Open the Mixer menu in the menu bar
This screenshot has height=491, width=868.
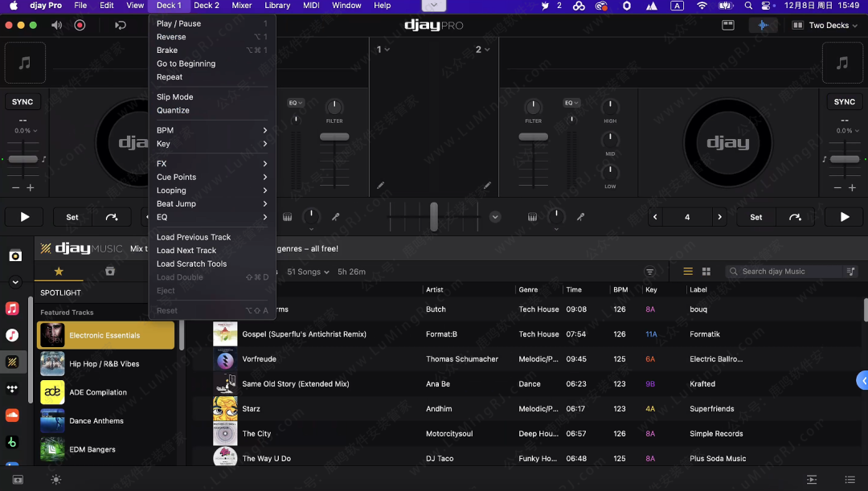pyautogui.click(x=241, y=6)
